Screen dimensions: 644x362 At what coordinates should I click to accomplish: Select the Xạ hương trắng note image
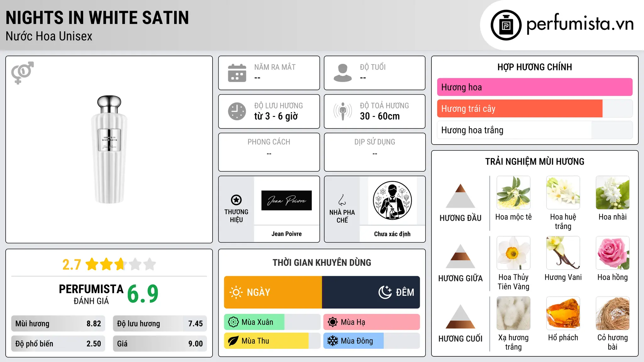[x=514, y=313]
